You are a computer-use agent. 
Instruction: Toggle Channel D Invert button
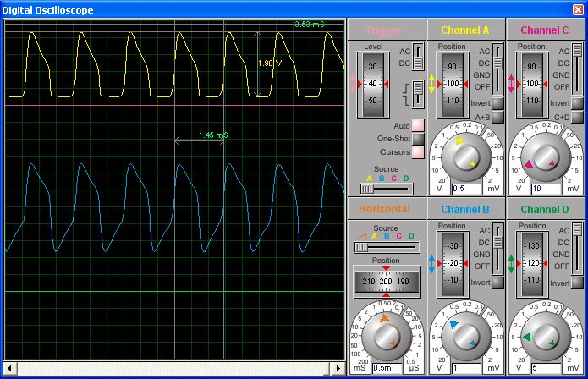(577, 283)
